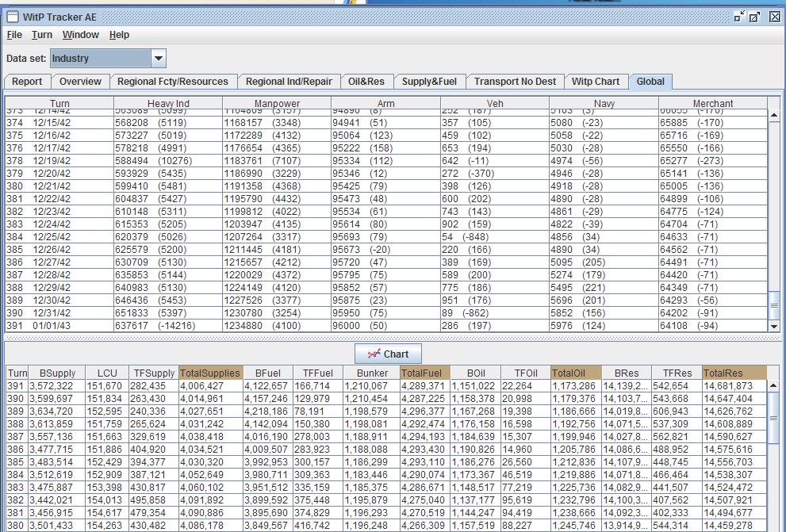786x532 pixels.
Task: Click the Arm column header
Action: (x=386, y=103)
